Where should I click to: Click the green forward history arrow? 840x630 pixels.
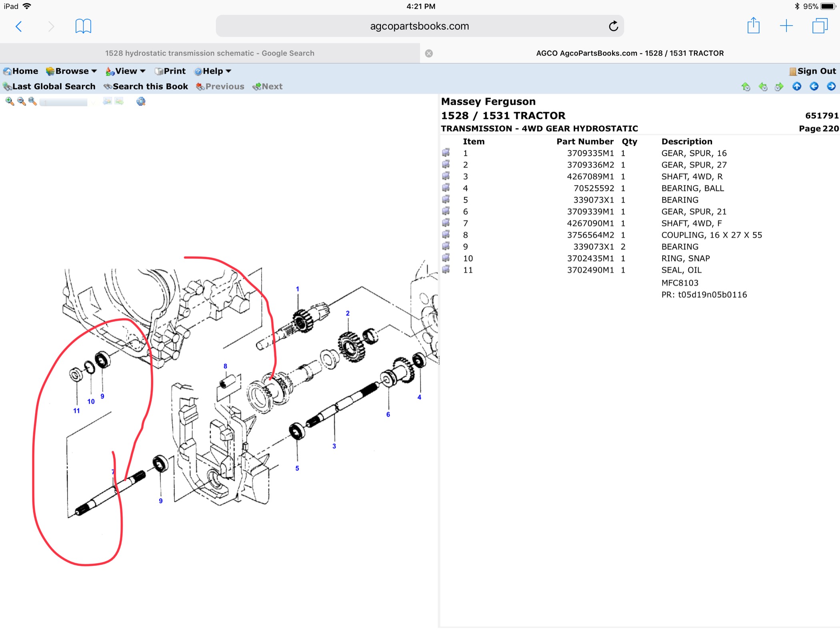(779, 86)
